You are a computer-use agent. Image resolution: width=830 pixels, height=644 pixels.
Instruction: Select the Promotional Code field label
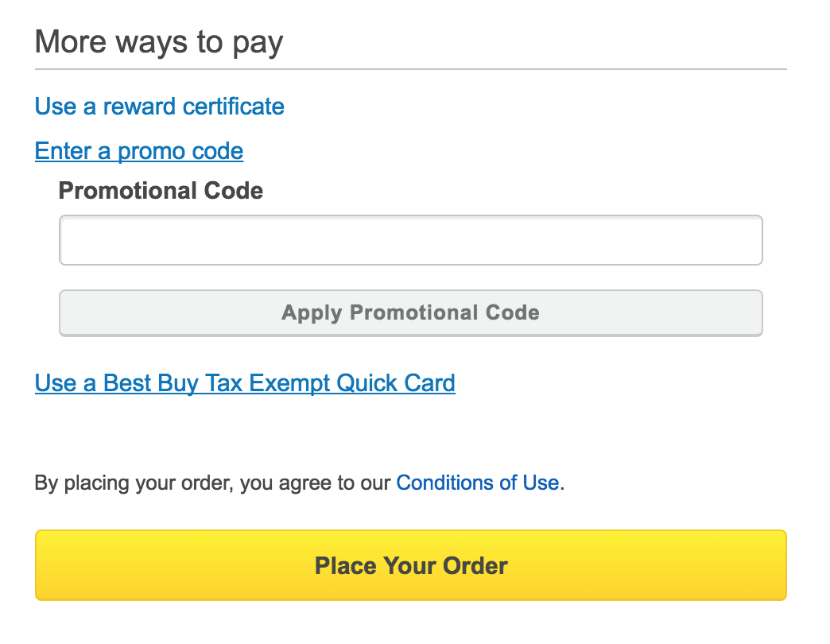click(161, 191)
